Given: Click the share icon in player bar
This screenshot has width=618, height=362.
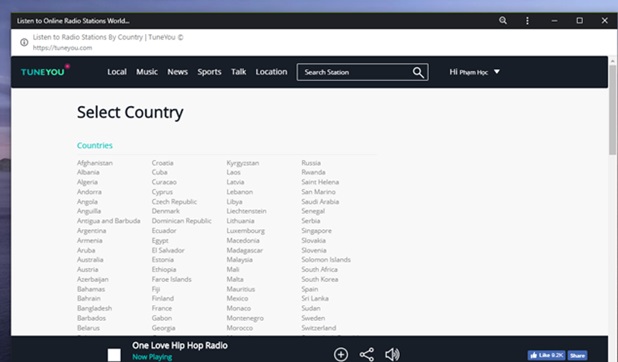Looking at the screenshot, I should coord(367,354).
